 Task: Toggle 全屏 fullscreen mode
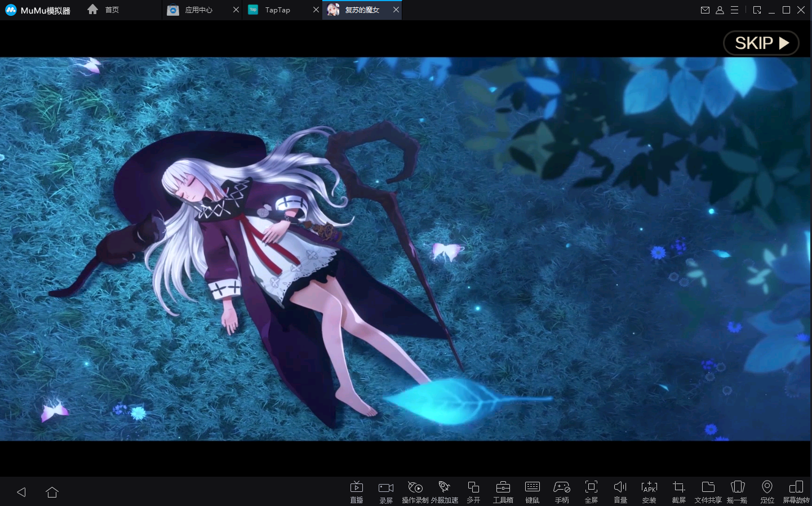(591, 491)
